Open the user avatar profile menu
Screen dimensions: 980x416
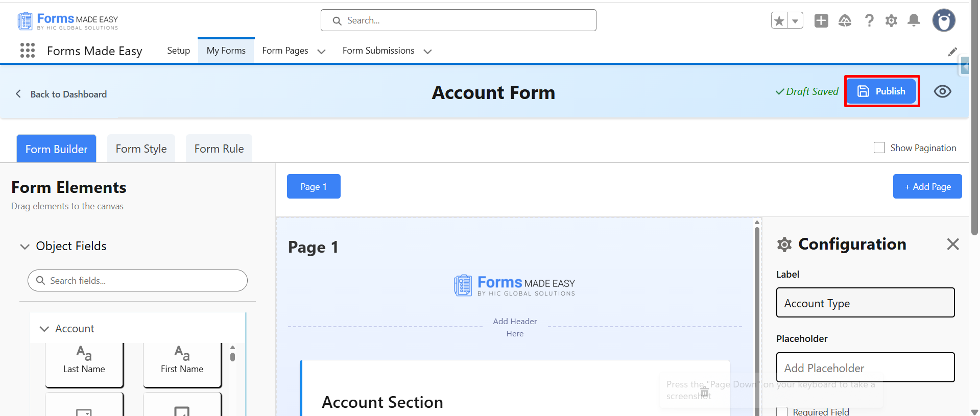[944, 20]
